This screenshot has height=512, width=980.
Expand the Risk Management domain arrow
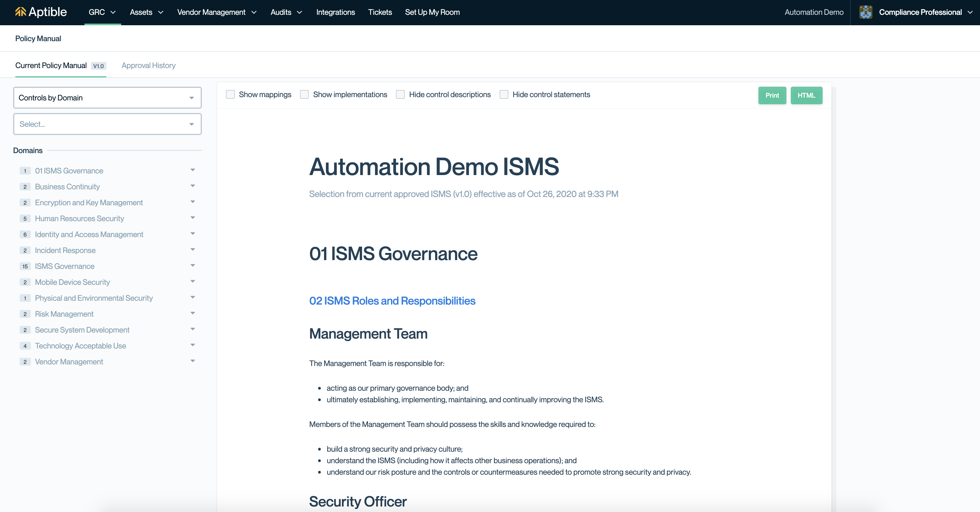pos(192,313)
